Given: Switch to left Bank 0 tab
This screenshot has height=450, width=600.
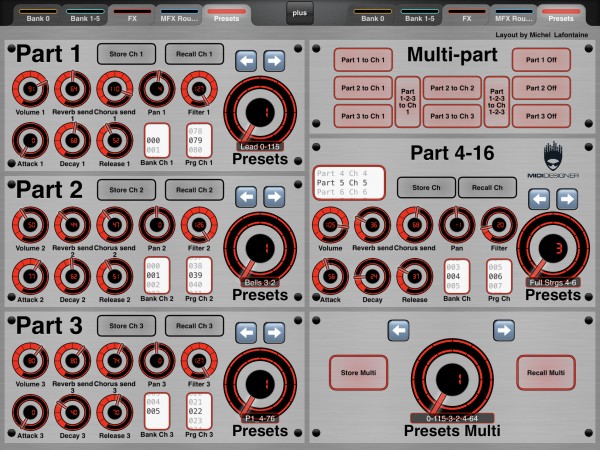Looking at the screenshot, I should pyautogui.click(x=38, y=15).
